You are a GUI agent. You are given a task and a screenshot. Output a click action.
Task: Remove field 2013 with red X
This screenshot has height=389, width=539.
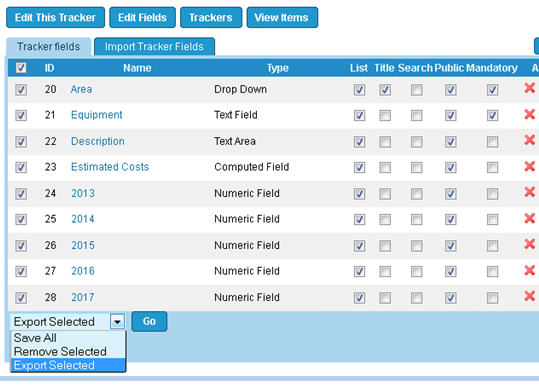point(529,192)
